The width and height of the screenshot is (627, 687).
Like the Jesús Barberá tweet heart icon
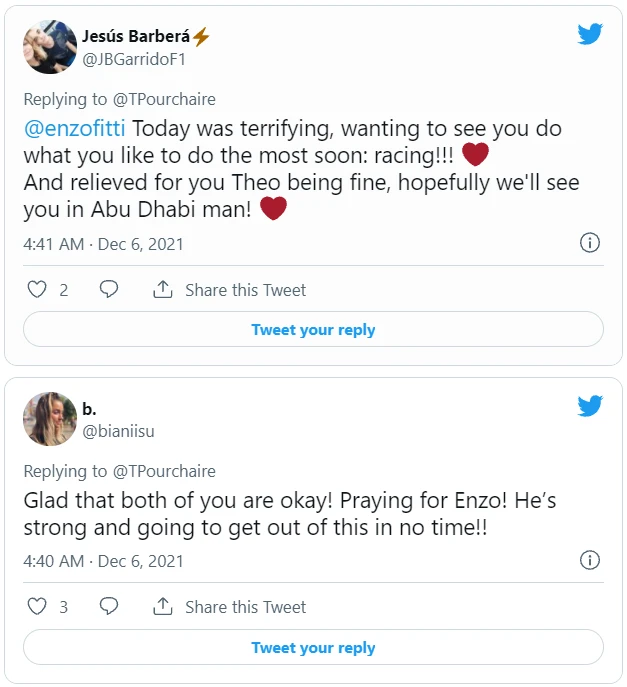tap(37, 290)
